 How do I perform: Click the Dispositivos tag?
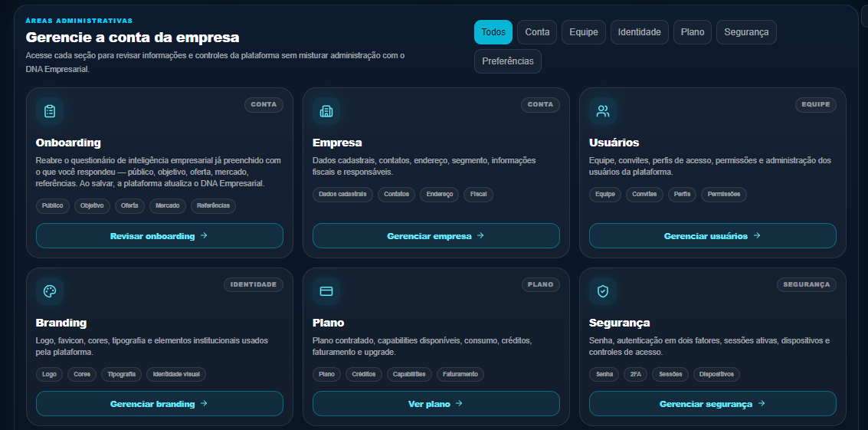716,374
